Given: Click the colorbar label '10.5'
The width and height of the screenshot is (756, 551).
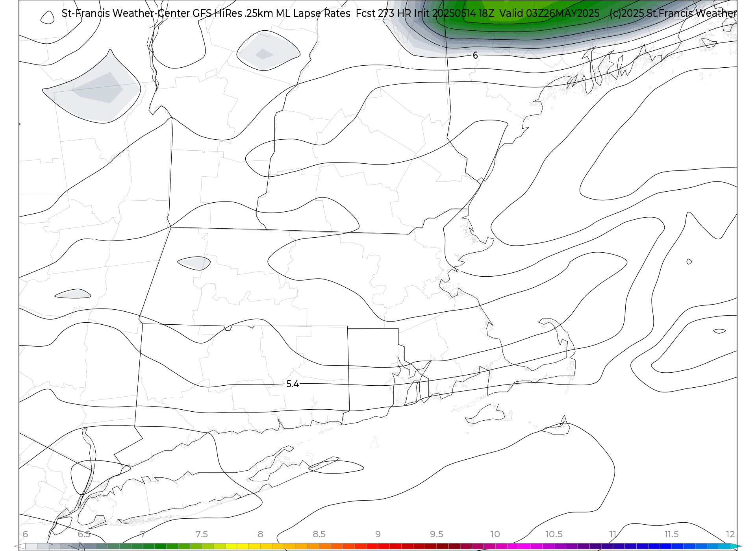Looking at the screenshot, I should point(554,534).
